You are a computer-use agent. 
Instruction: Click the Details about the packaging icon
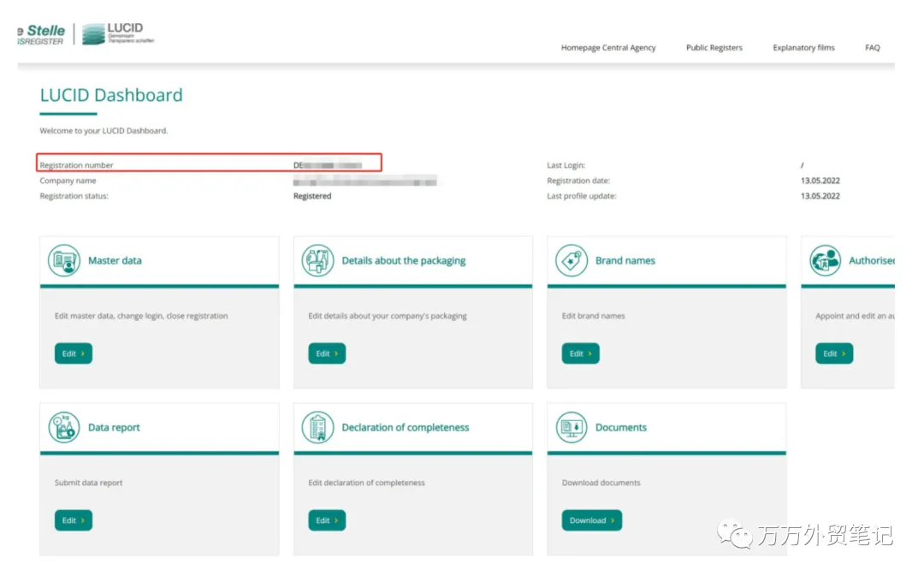(317, 260)
